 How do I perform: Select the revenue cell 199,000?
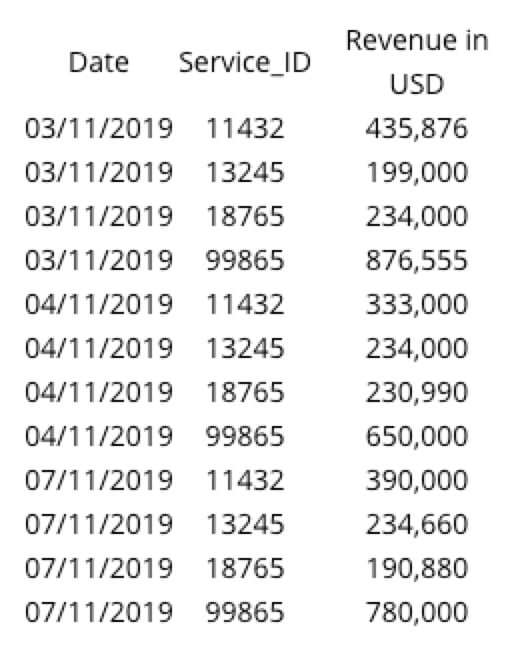417,172
